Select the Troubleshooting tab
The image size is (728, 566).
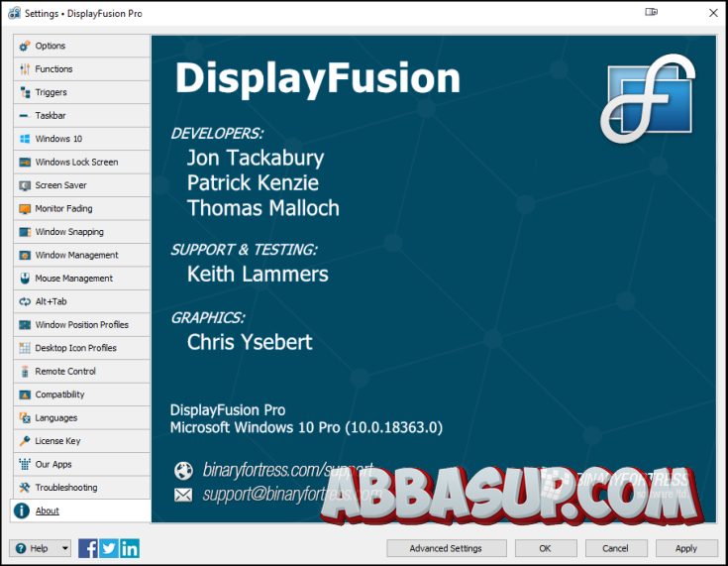81,488
